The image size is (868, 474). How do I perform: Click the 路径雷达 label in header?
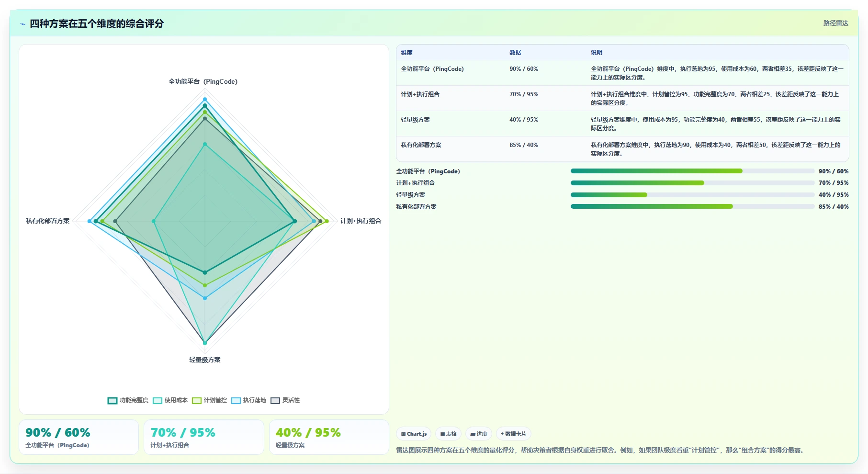[835, 23]
